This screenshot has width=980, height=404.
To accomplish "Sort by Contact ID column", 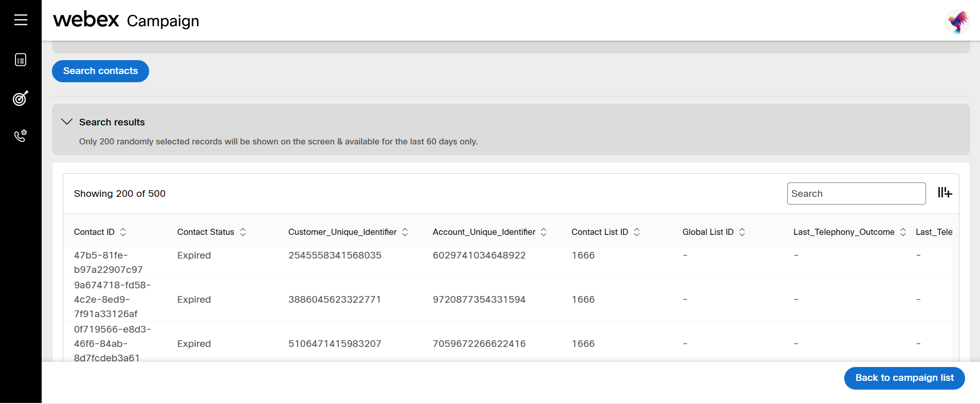I will (123, 232).
